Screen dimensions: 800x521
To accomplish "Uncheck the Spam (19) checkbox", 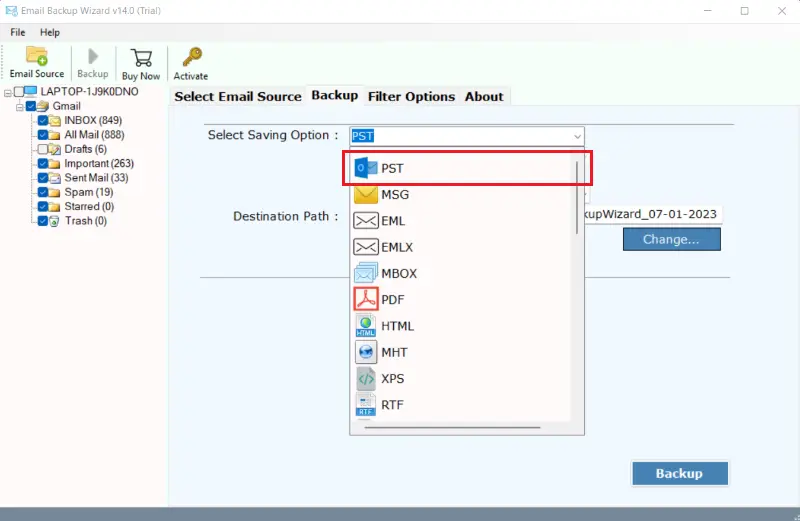I will tap(43, 192).
